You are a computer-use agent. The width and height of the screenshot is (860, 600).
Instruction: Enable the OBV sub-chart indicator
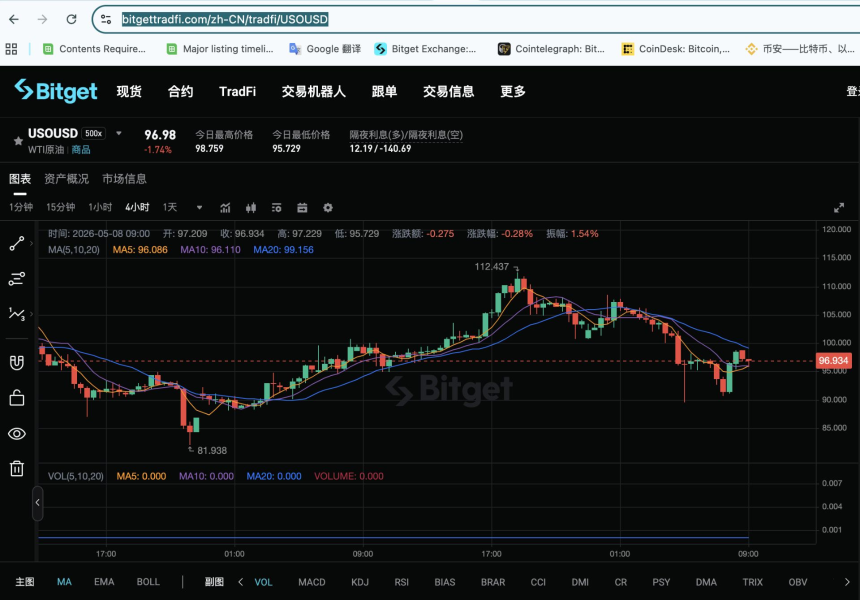click(x=798, y=582)
